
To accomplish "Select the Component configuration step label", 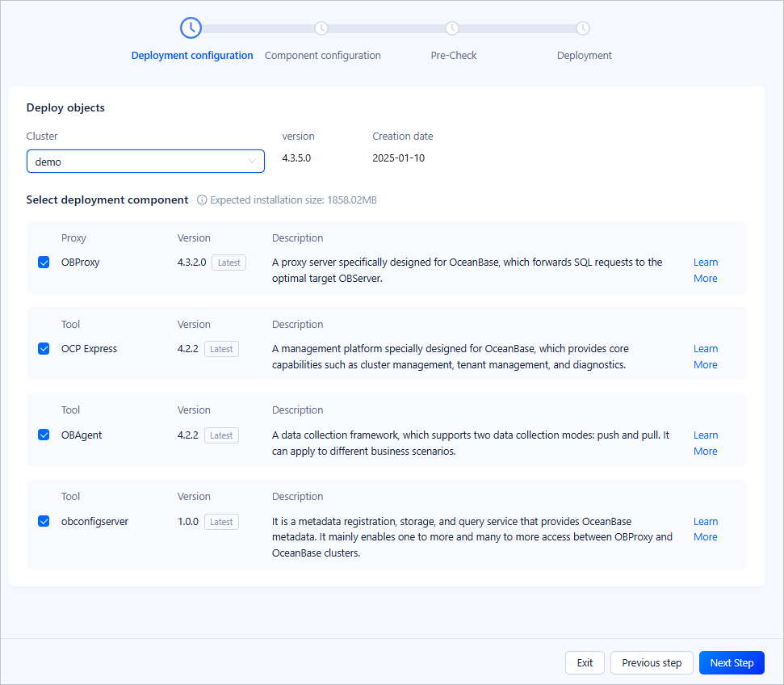I will point(322,56).
